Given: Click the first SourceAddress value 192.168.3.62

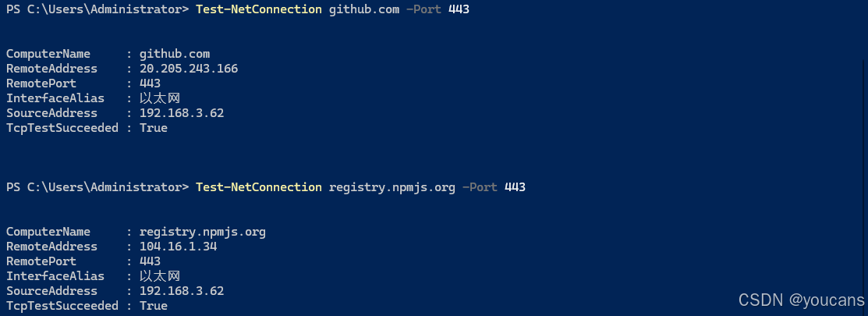Looking at the screenshot, I should (182, 113).
